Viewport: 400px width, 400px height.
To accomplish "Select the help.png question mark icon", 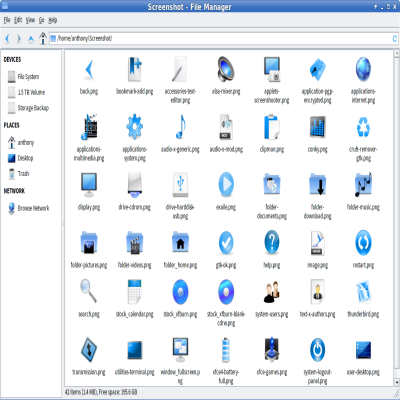I will (x=272, y=242).
